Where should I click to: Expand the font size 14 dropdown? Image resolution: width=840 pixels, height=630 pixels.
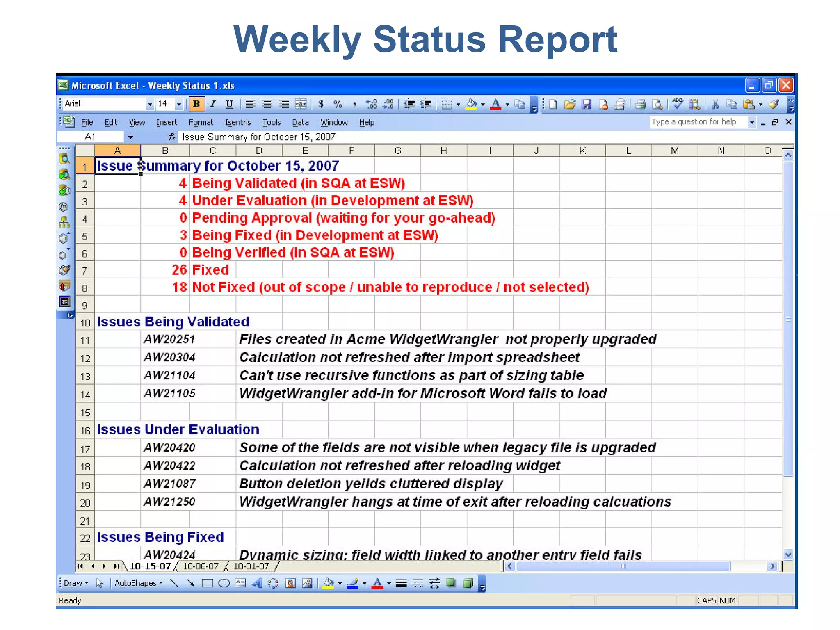pos(179,104)
